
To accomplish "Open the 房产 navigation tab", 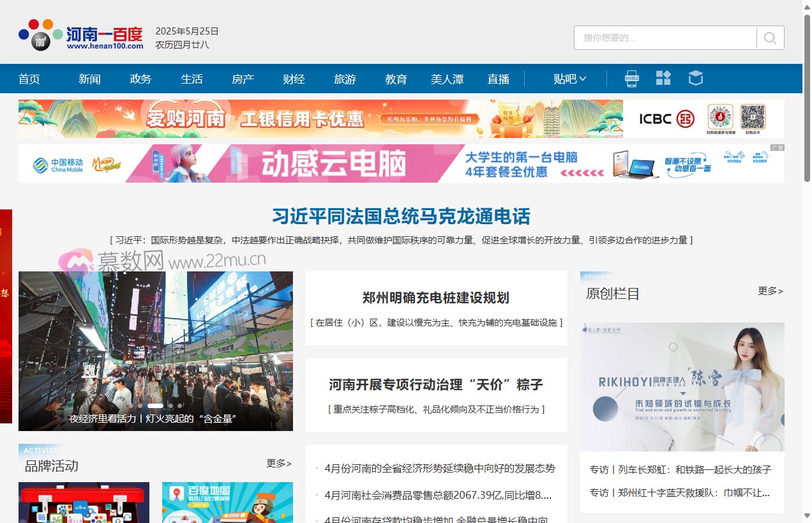I will tap(243, 79).
